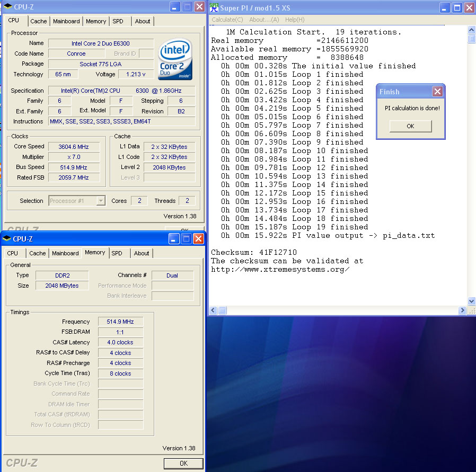Screen dimensions: 476x472
Task: Click the CAS# Latency value 4.0 clocks
Action: point(120,342)
